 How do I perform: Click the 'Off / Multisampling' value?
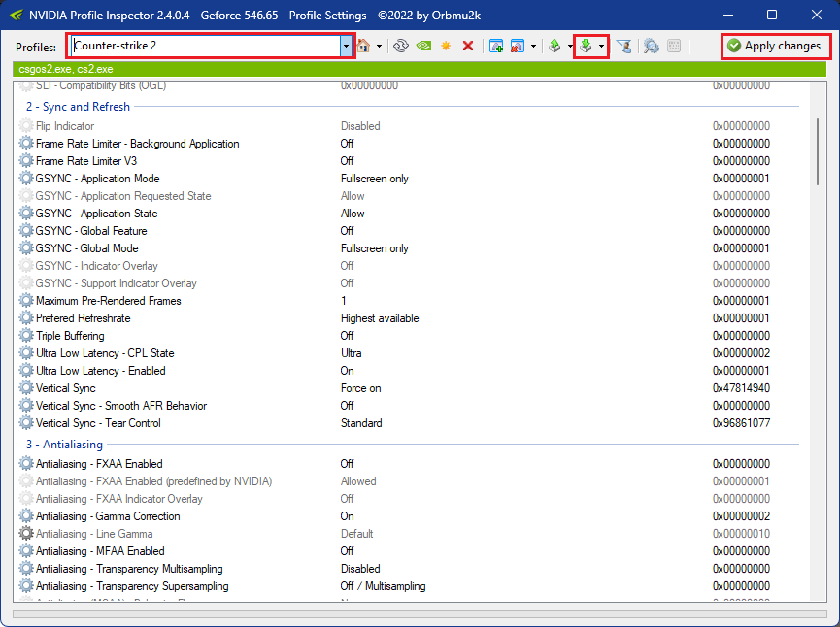pyautogui.click(x=383, y=586)
